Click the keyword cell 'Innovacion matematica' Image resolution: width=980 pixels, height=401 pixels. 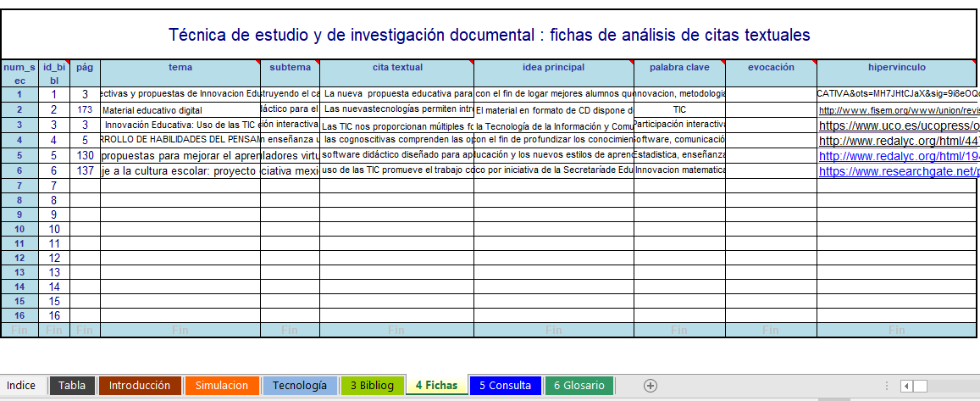coord(679,170)
